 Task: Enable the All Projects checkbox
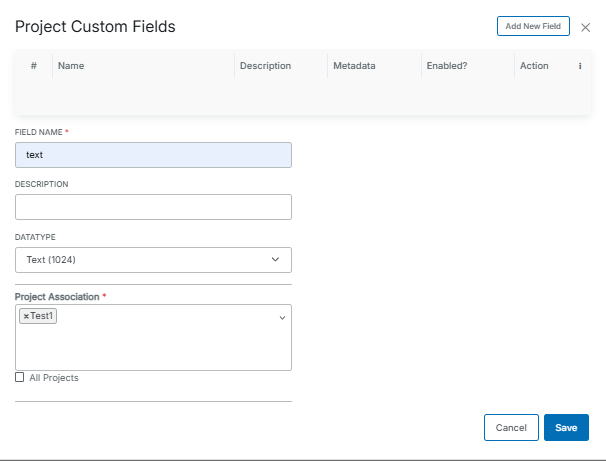coord(20,378)
